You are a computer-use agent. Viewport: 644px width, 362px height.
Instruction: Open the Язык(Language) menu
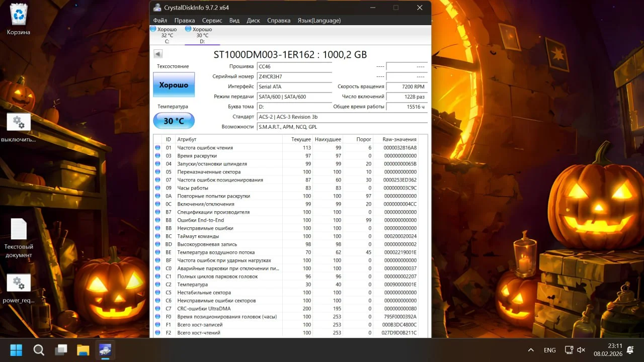[x=319, y=21]
